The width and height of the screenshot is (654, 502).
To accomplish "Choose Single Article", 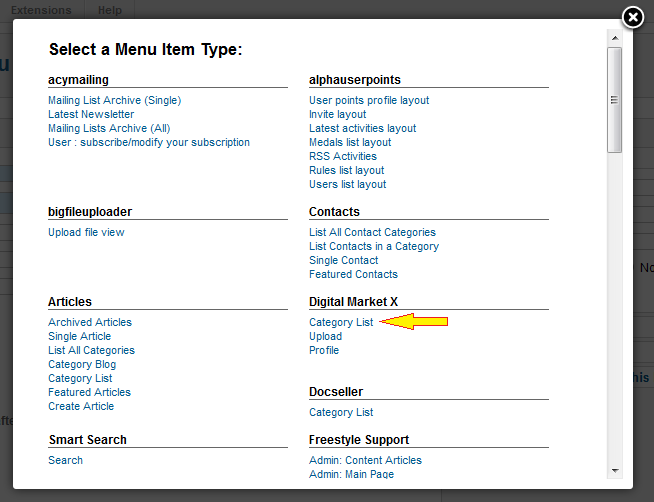I will click(x=80, y=336).
